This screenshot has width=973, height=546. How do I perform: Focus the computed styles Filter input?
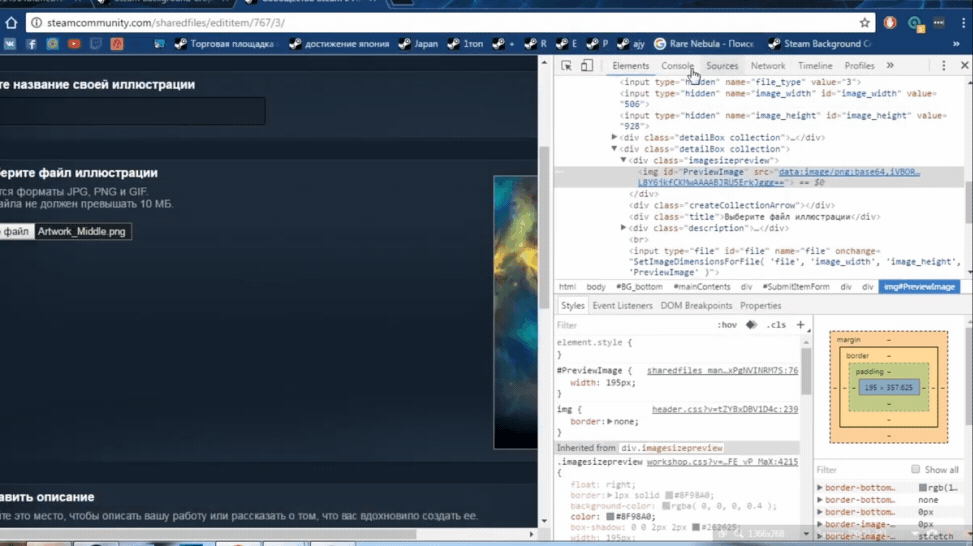[861, 470]
